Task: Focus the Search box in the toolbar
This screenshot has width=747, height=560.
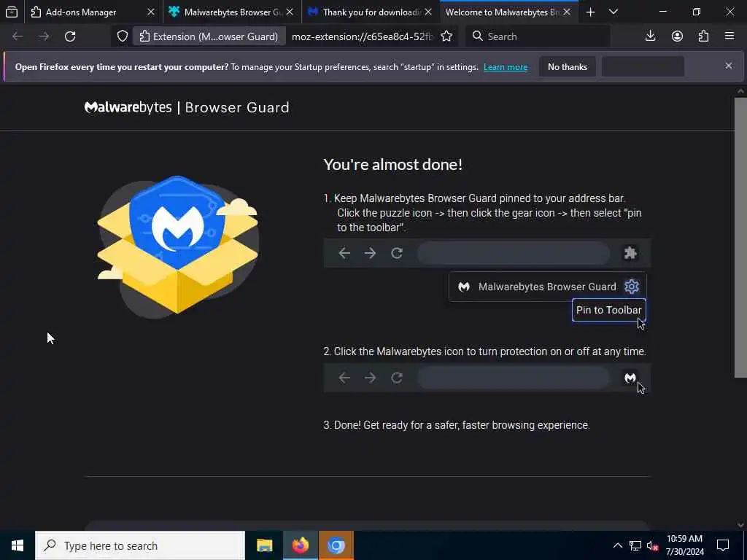Action: tap(538, 36)
